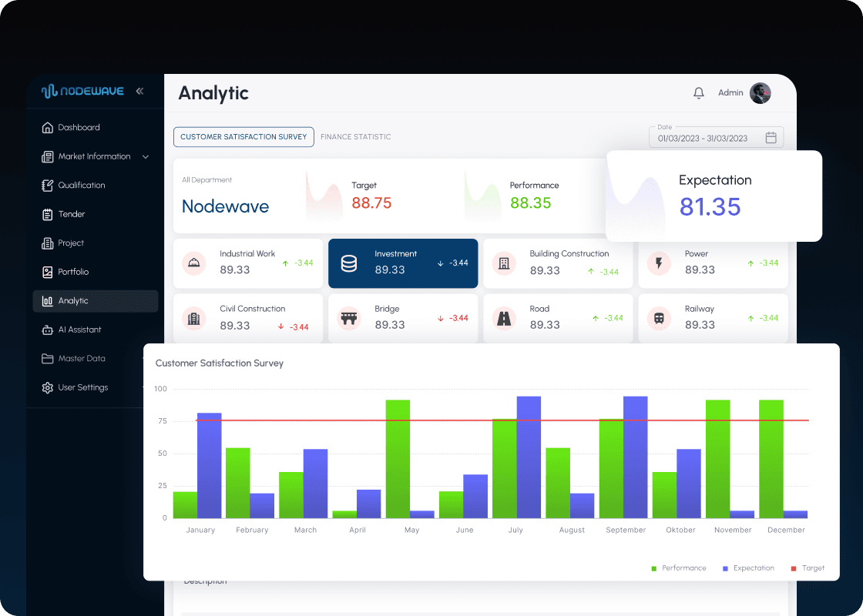Click the July blue Expectation bar
This screenshot has height=616, width=863.
pos(529,457)
